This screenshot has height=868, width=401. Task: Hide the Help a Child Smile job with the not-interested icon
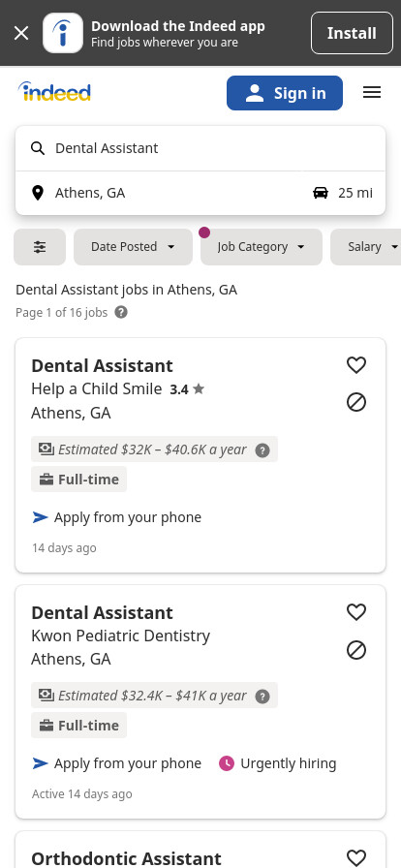[x=356, y=402]
